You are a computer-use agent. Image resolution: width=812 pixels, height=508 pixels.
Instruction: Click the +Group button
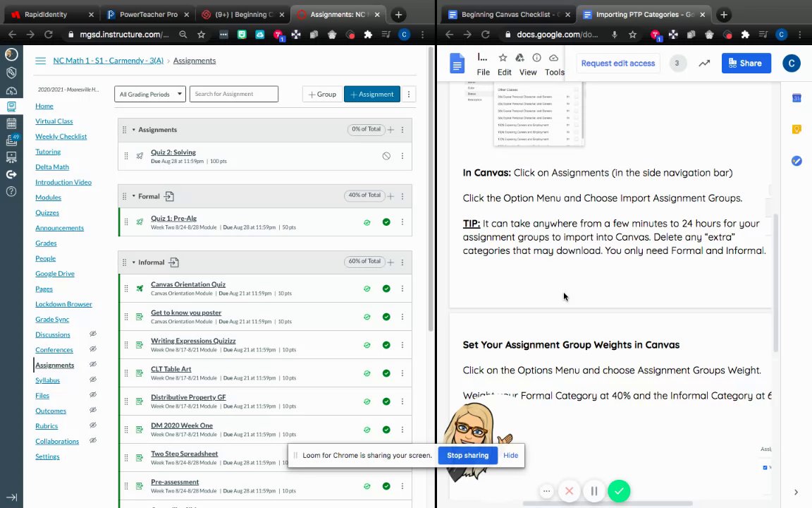(x=322, y=95)
